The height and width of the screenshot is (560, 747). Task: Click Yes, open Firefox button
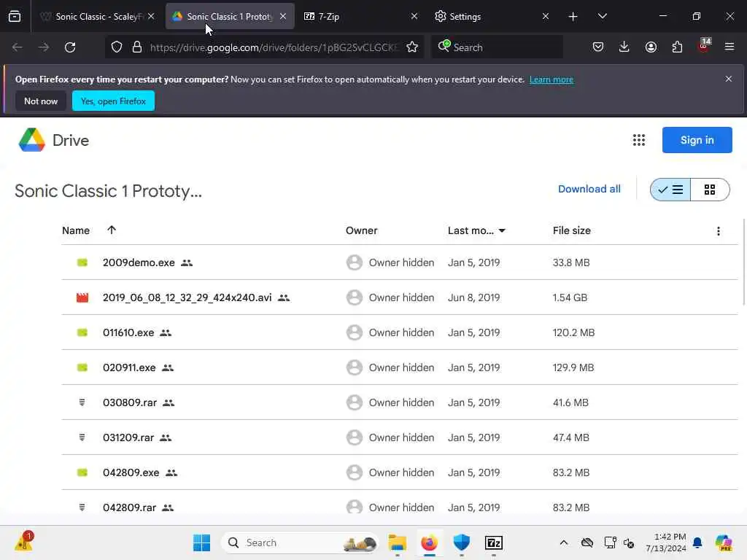(x=113, y=101)
